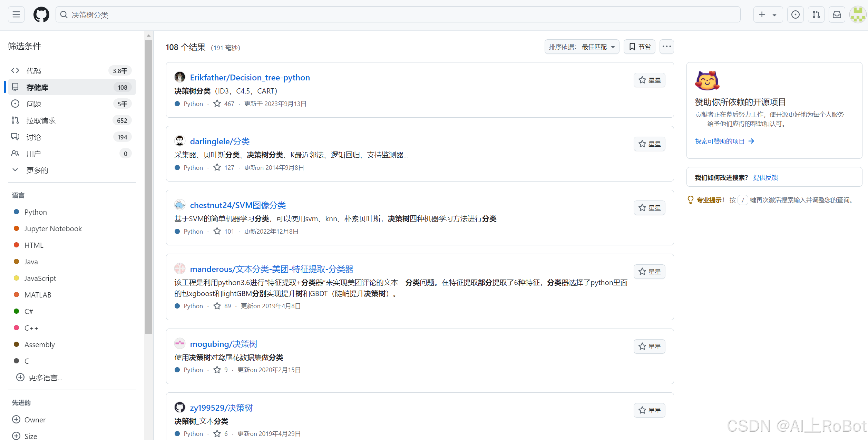This screenshot has height=440, width=868.
Task: Star the Erikfather/Decision_tree-python repository
Action: click(649, 80)
